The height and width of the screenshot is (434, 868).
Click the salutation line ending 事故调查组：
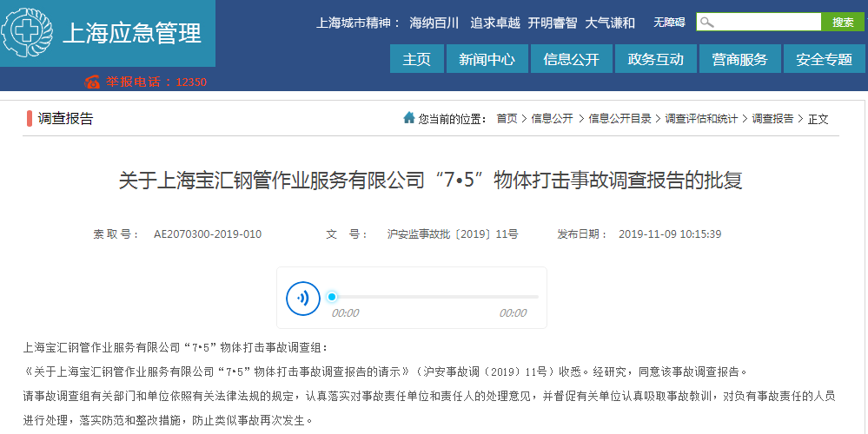pyautogui.click(x=176, y=347)
